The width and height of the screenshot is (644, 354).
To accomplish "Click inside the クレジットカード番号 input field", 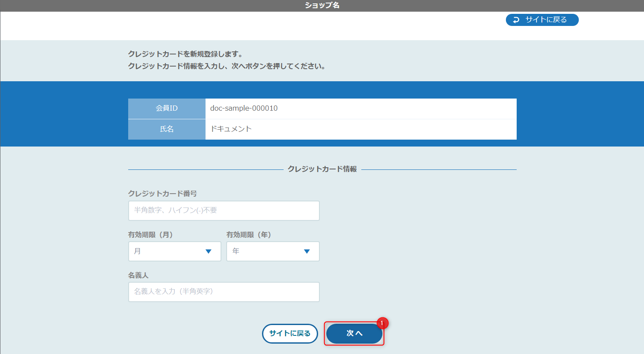I will pos(224,210).
